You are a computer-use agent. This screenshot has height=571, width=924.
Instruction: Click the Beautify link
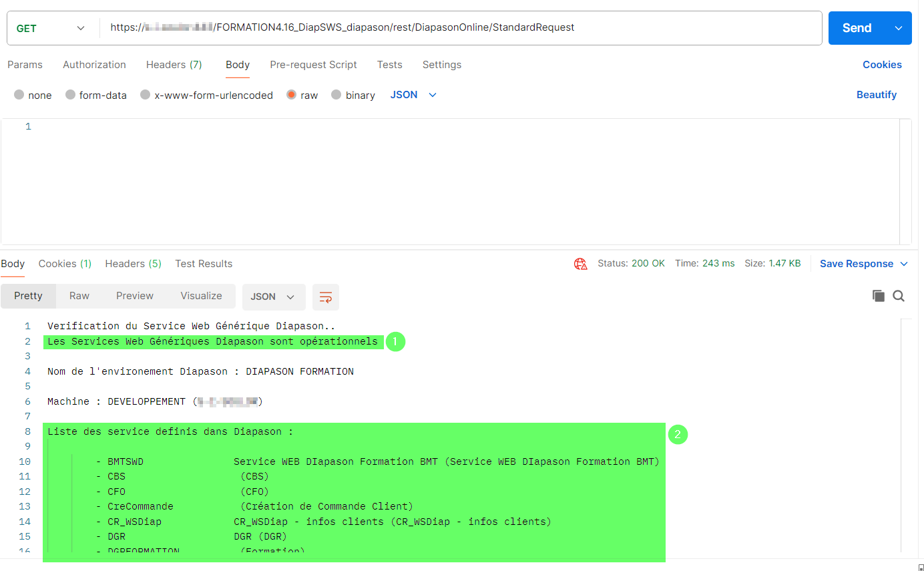click(876, 95)
